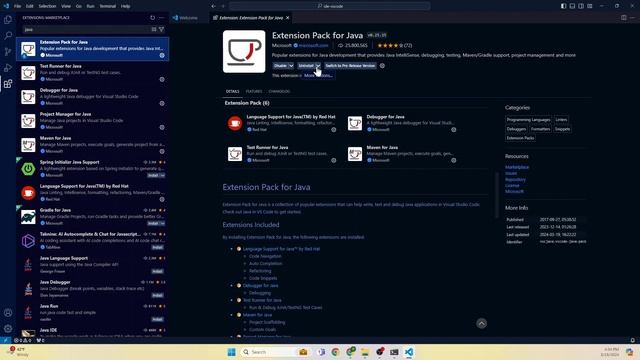This screenshot has width=640, height=360.
Task: Clear extensions search results icon
Action: (x=154, y=29)
